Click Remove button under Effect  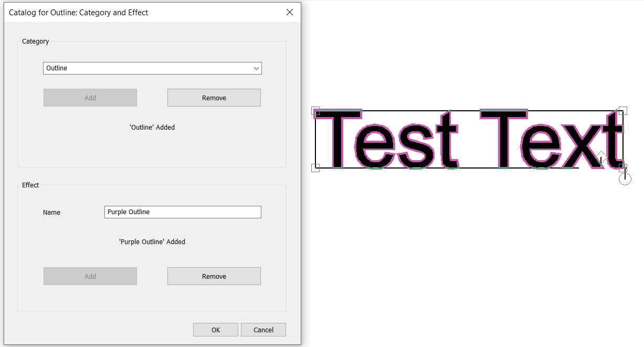coord(214,276)
